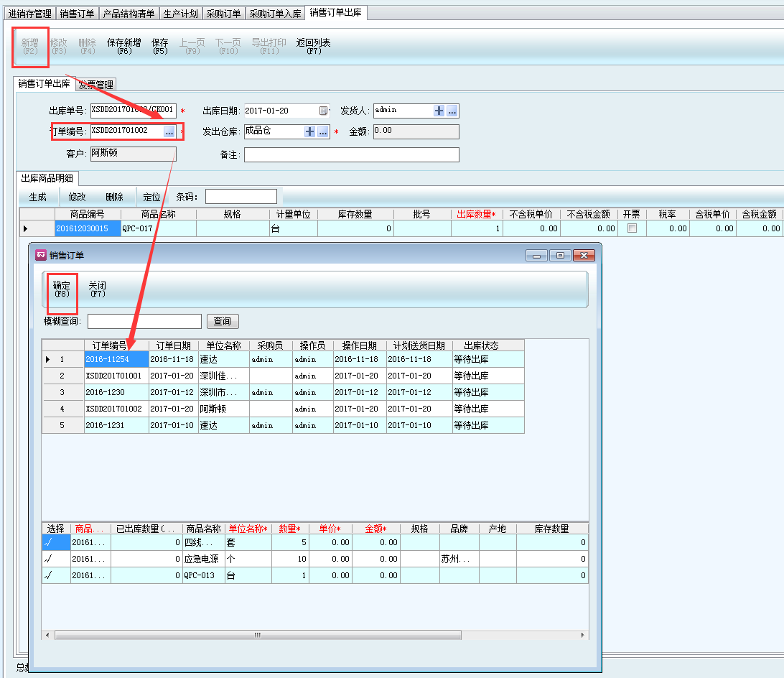Switch to the 采购订单入库 tab

coord(275,14)
